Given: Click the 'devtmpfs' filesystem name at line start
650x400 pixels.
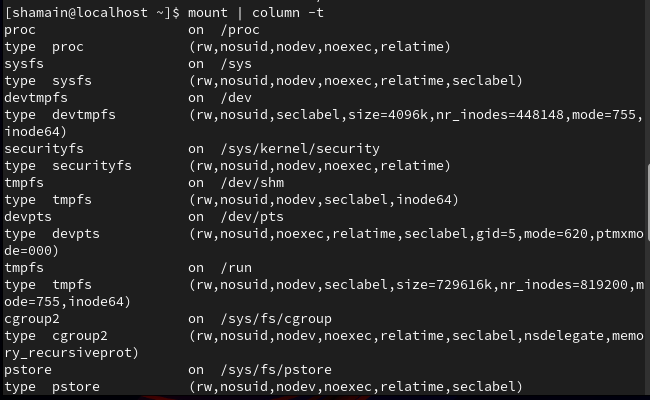Looking at the screenshot, I should pos(36,98).
